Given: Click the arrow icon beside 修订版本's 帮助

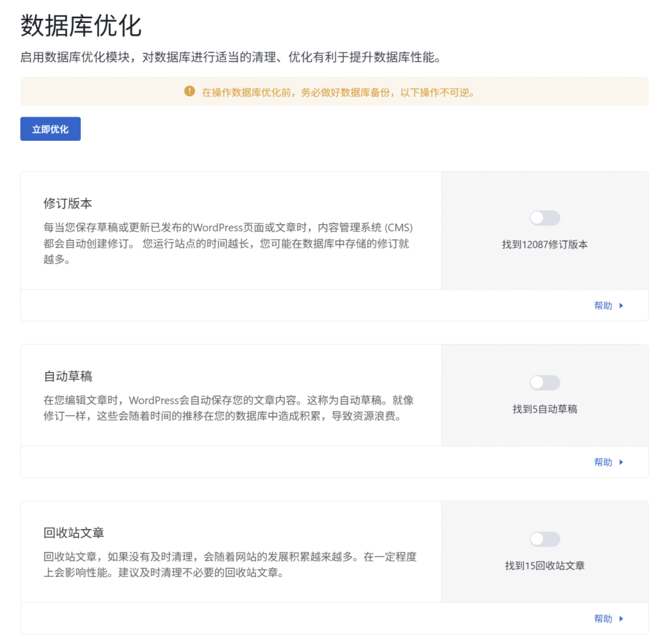Looking at the screenshot, I should point(621,306).
